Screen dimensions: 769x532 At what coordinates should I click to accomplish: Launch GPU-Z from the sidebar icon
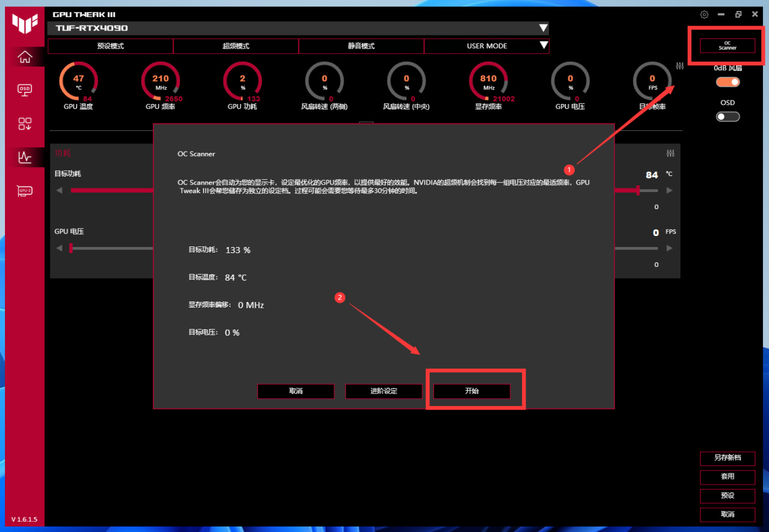[24, 191]
